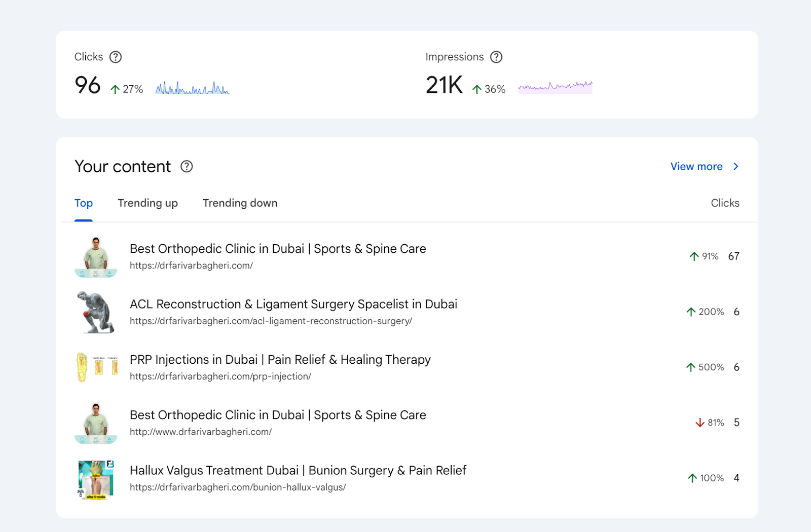Click the View more chevron arrow
The image size is (811, 532).
pos(736,166)
